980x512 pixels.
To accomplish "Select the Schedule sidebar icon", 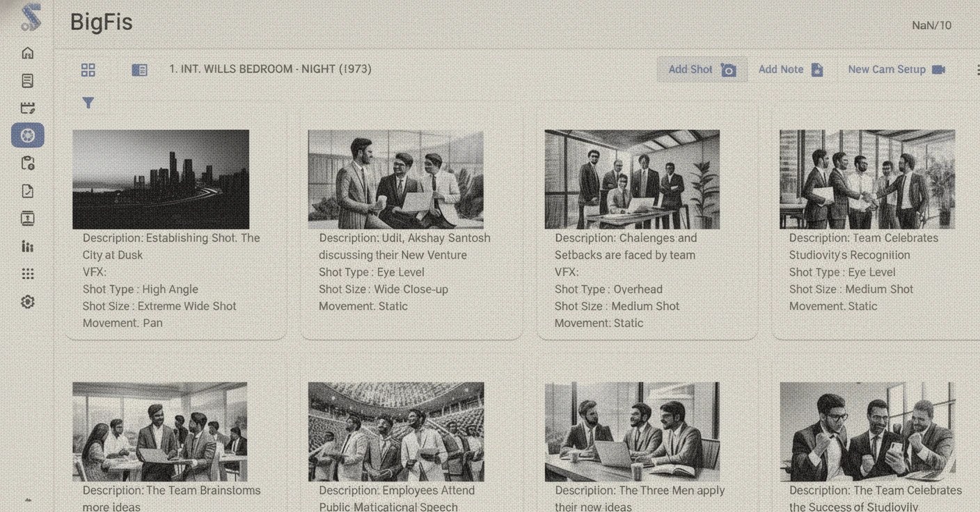I will click(27, 107).
